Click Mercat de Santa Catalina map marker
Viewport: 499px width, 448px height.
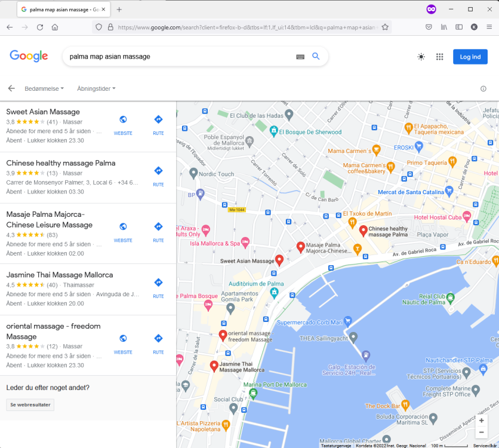(449, 191)
